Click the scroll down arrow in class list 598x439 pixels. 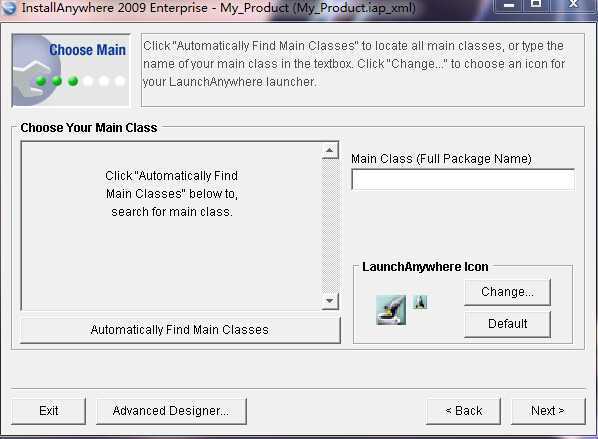(330, 301)
